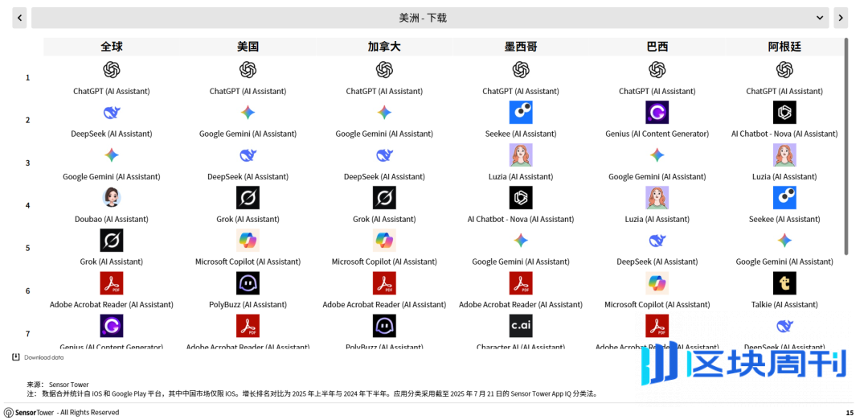Click the Genius icon in 巴西 column
This screenshot has height=420, width=868.
coord(657,113)
